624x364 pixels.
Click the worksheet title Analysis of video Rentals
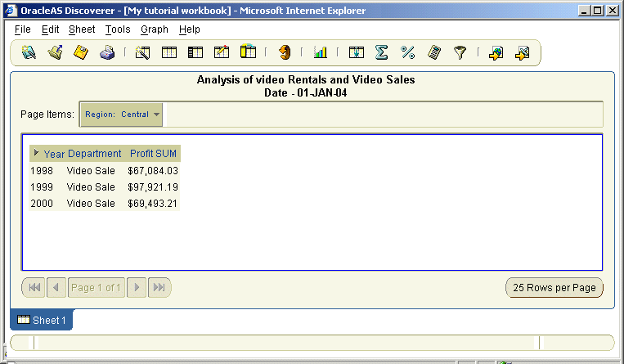[x=306, y=79]
